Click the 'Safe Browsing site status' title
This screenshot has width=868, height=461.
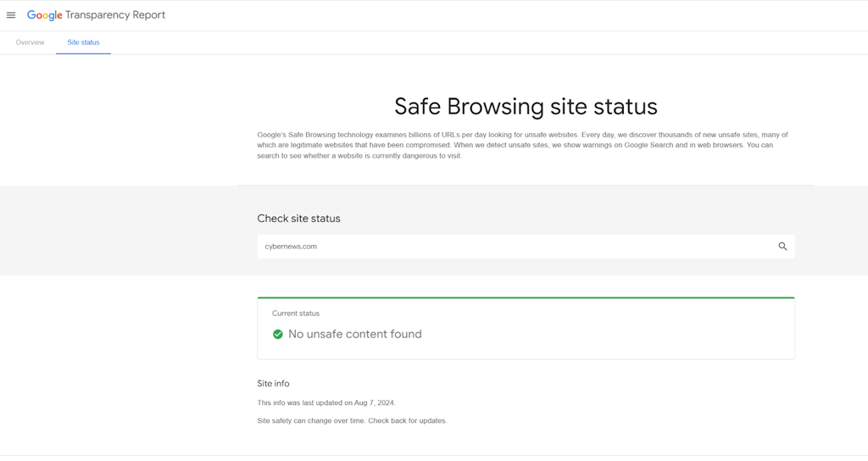click(x=526, y=106)
